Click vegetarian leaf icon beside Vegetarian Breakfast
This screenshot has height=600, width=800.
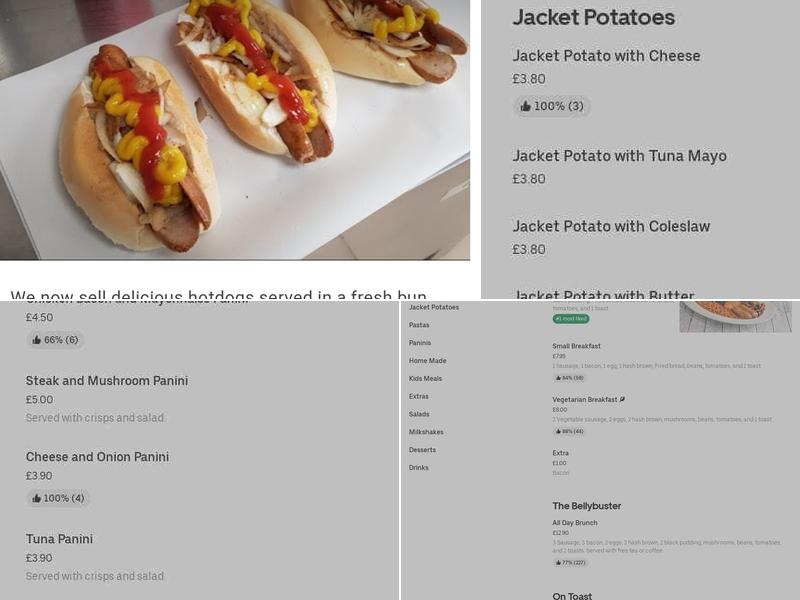(622, 399)
